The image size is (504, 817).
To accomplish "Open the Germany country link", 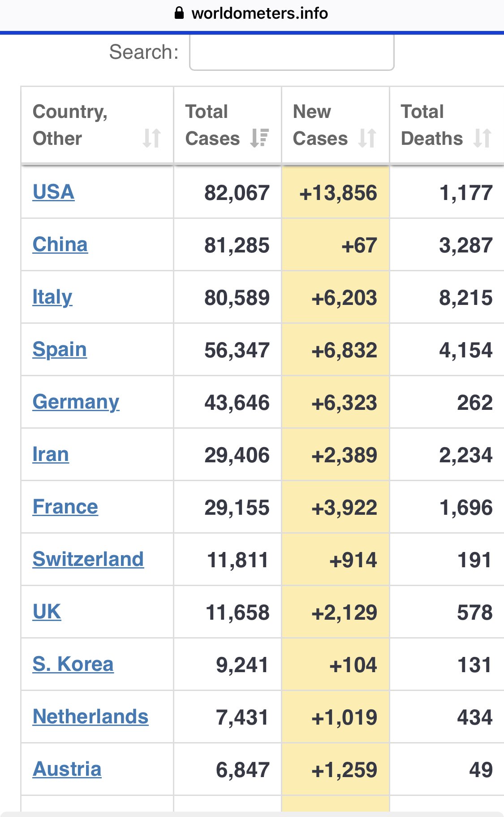I will pyautogui.click(x=76, y=402).
